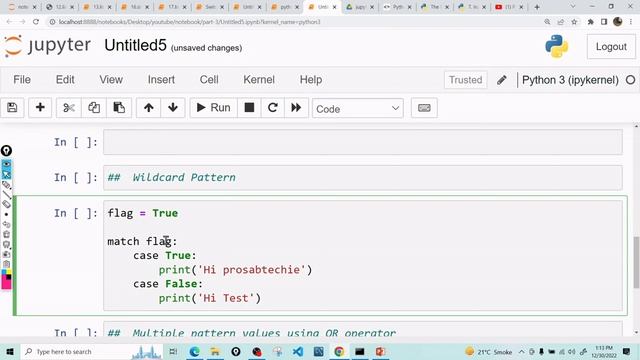Click the save and checkpoint icon

tap(12, 108)
